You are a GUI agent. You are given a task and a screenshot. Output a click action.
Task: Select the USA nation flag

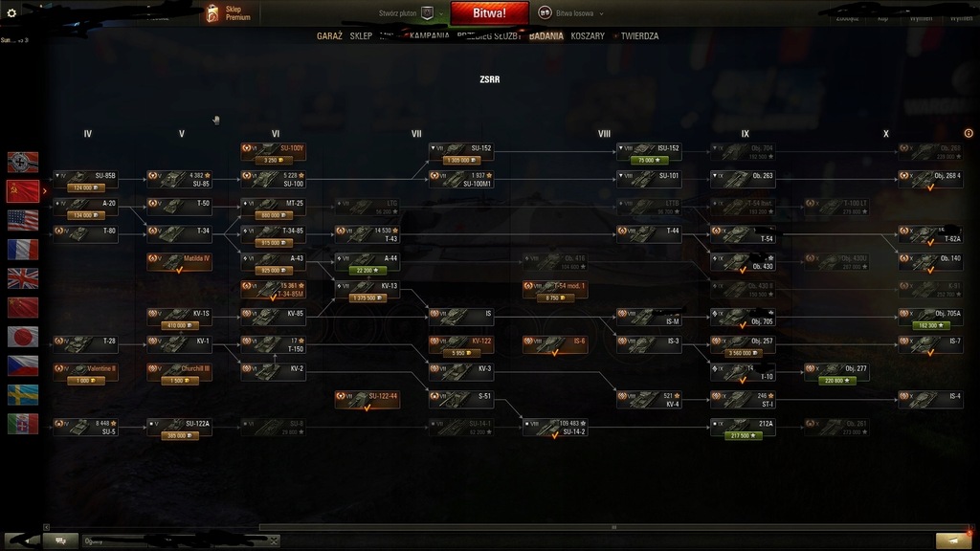pos(23,221)
